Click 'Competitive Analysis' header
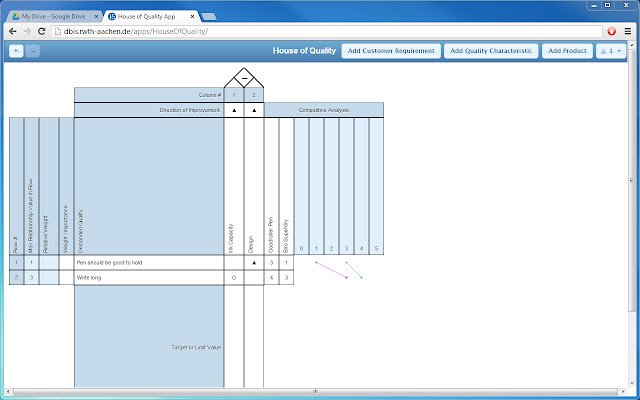Image resolution: width=640 pixels, height=400 pixels. [324, 110]
